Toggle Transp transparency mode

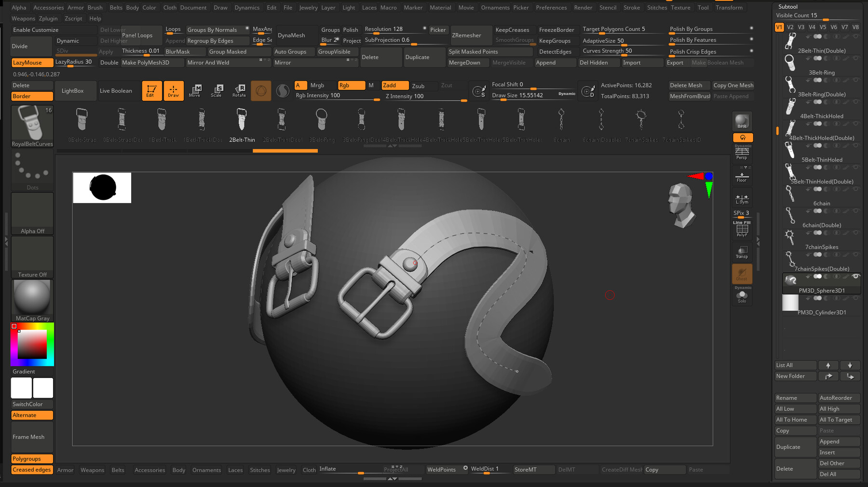click(x=742, y=252)
